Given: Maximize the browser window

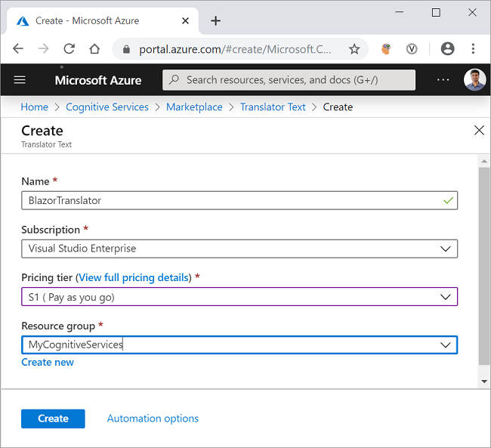Looking at the screenshot, I should [x=436, y=12].
